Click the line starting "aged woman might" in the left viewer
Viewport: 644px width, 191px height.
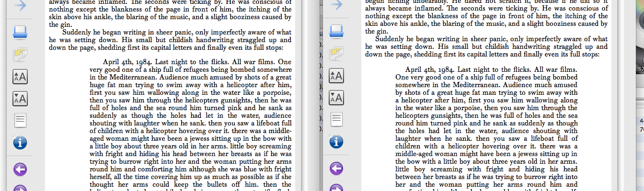[191, 139]
